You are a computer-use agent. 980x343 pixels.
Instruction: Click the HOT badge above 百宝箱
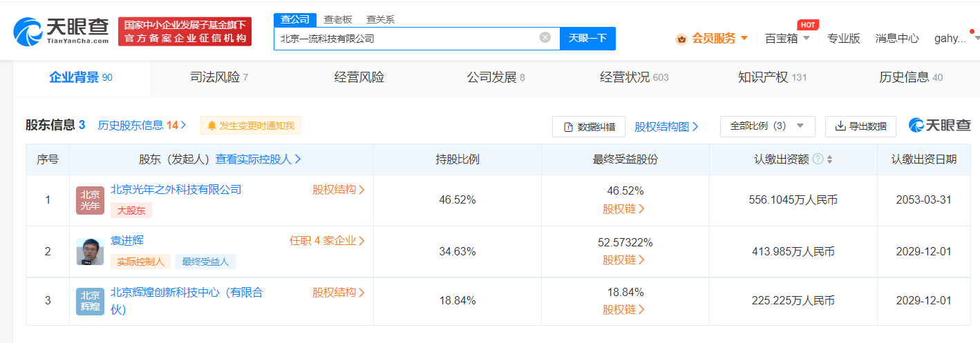point(808,25)
